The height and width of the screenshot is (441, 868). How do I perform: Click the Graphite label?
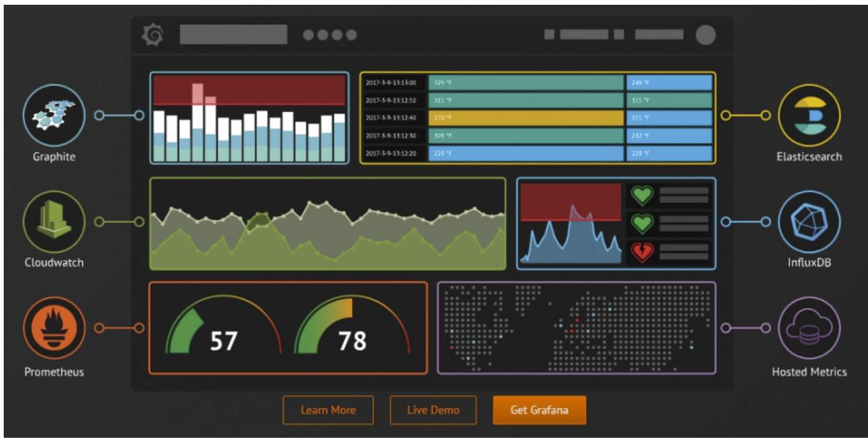click(x=54, y=157)
